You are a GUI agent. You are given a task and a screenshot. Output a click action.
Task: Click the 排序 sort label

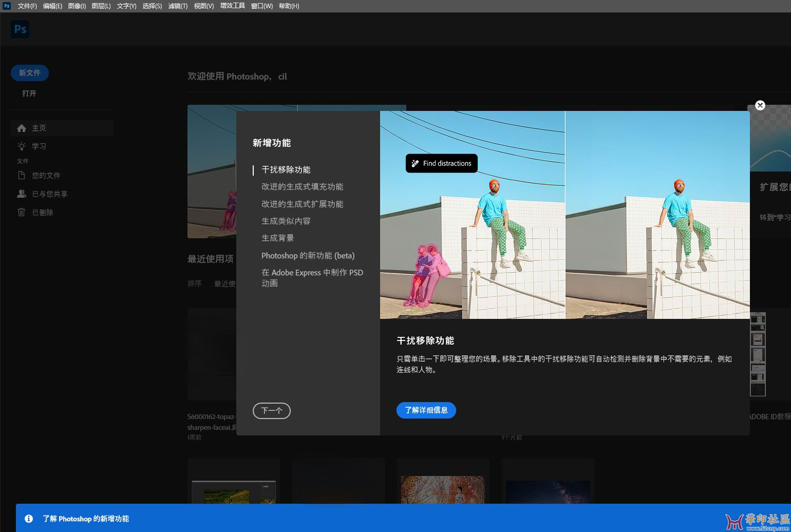click(195, 283)
